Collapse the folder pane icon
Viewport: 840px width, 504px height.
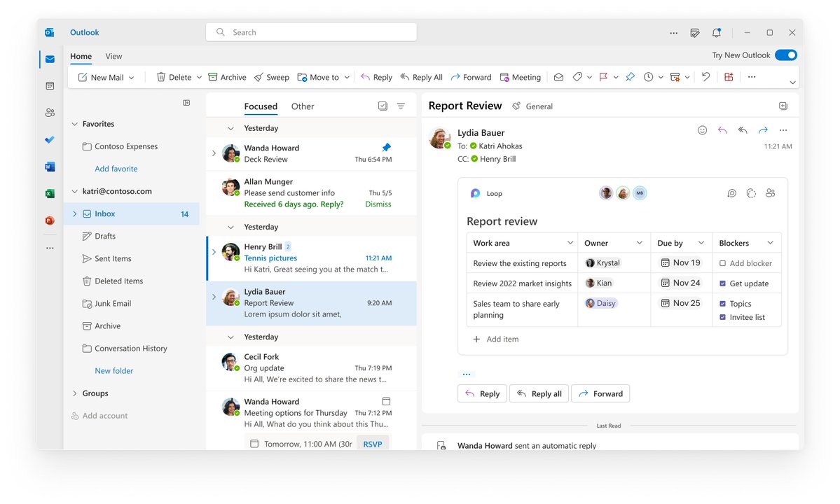click(186, 103)
